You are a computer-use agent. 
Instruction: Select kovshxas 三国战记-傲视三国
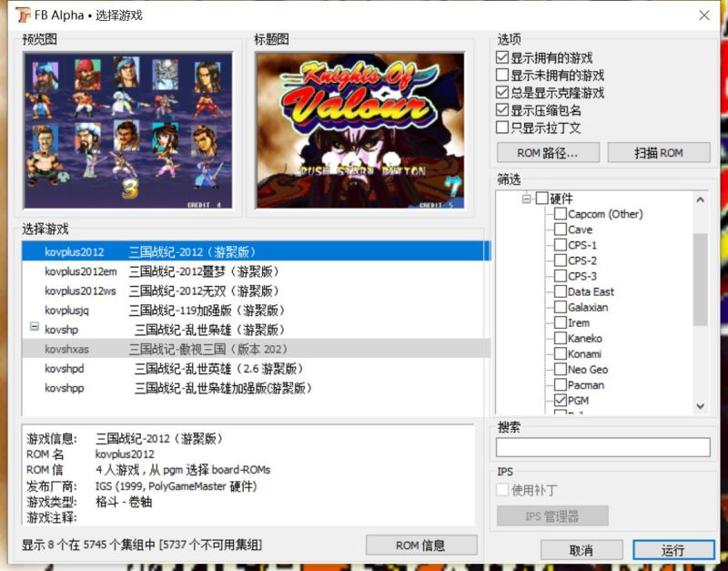coord(255,349)
